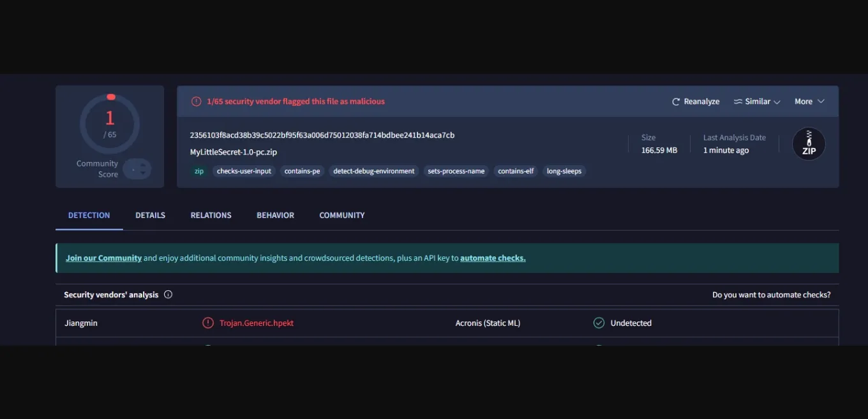Click the ZIP file type icon
Image resolution: width=868 pixels, height=419 pixels.
click(x=809, y=144)
